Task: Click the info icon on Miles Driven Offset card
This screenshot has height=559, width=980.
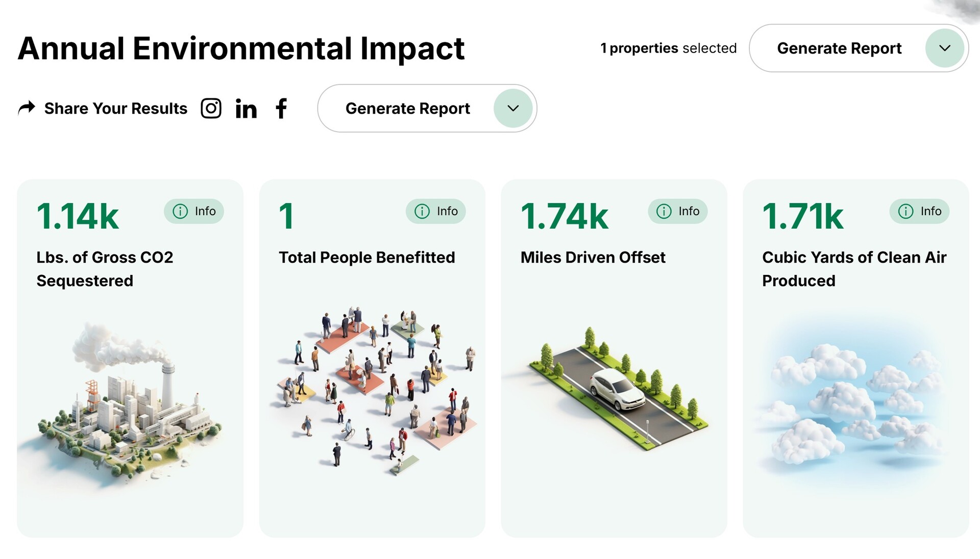Action: [x=663, y=211]
